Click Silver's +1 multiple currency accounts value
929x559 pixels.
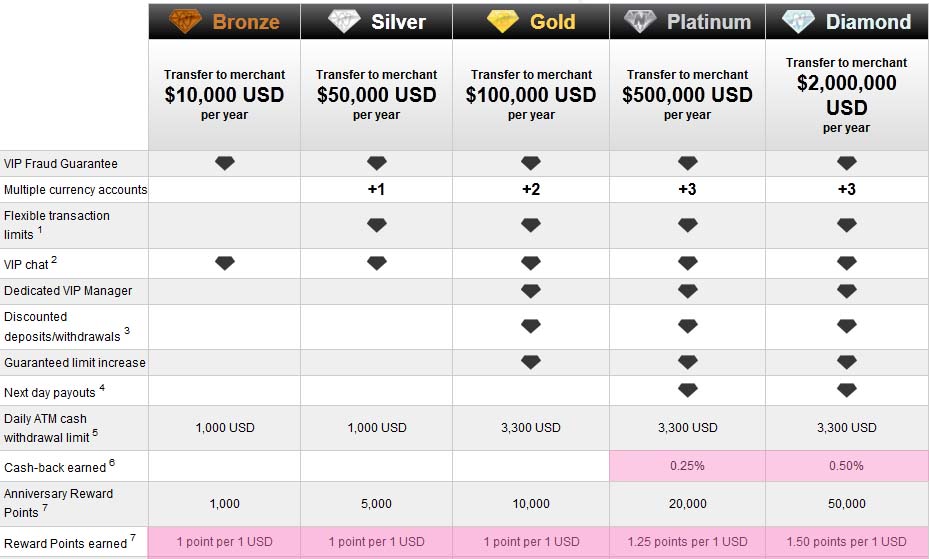[x=376, y=190]
